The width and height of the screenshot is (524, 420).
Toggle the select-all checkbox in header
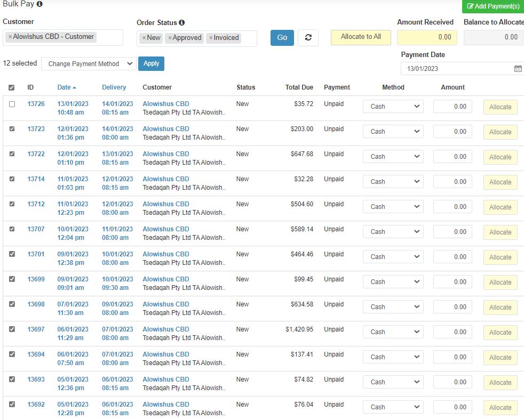pos(12,87)
